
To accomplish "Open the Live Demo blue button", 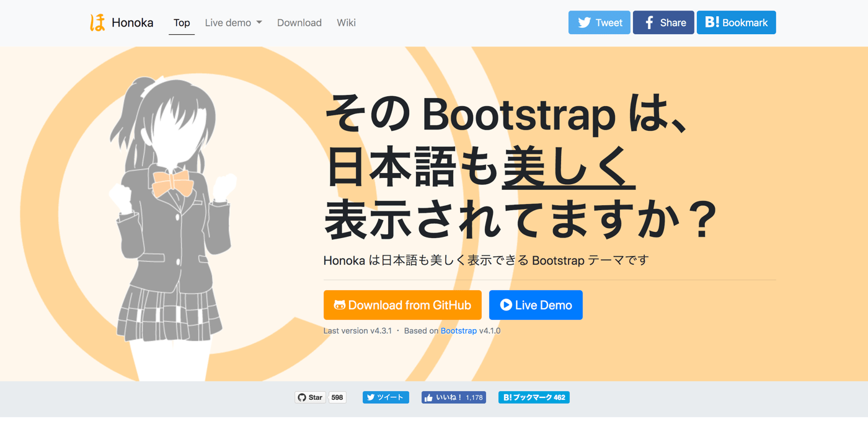I will coord(536,305).
